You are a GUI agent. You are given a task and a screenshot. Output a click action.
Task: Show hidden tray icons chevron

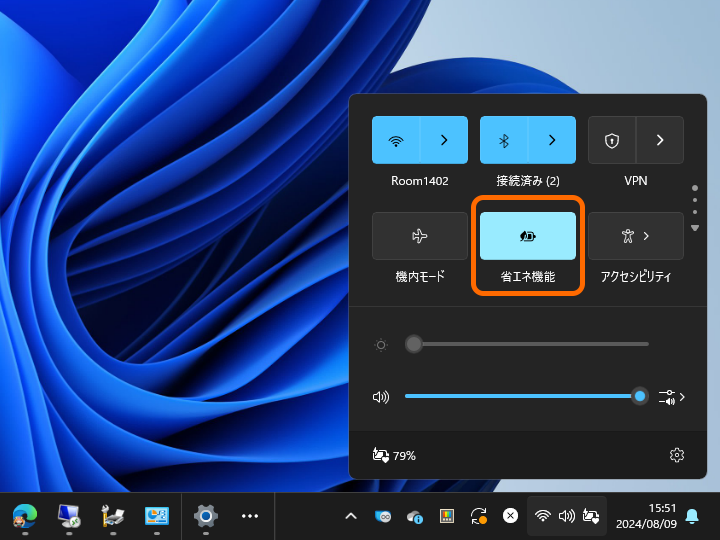click(351, 516)
